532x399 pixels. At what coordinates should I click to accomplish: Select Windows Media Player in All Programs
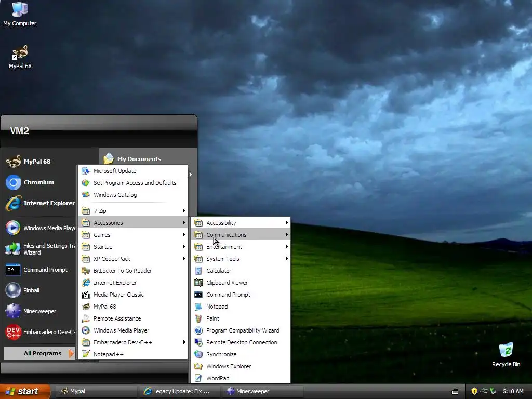[133, 330]
